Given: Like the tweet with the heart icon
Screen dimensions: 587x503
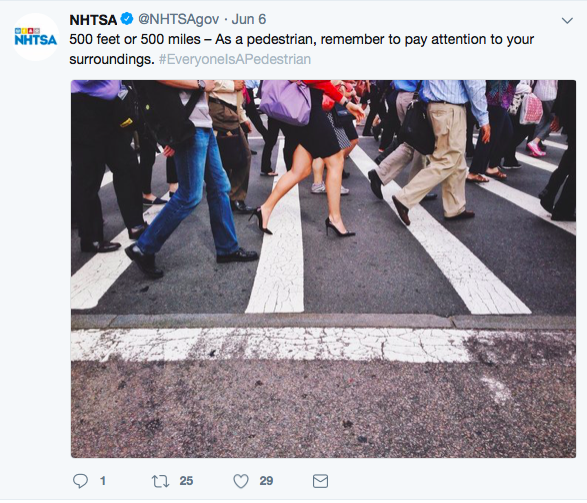Looking at the screenshot, I should [x=241, y=481].
